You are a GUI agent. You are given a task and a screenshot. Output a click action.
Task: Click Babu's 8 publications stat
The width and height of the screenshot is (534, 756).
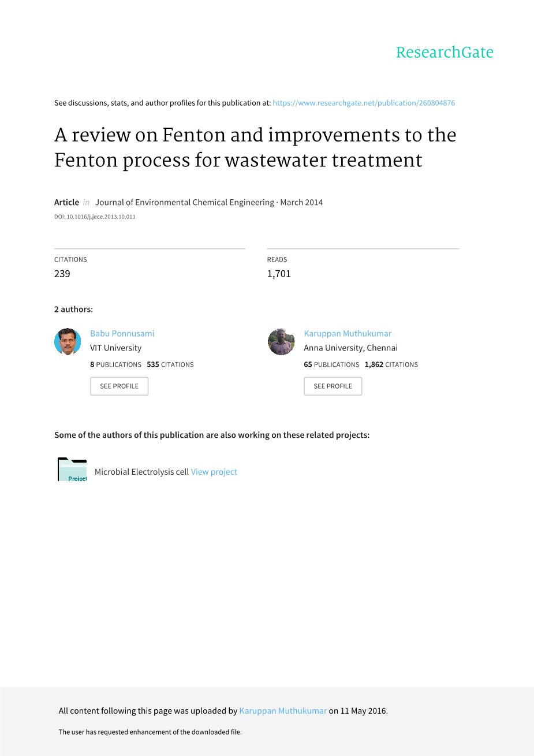(115, 364)
